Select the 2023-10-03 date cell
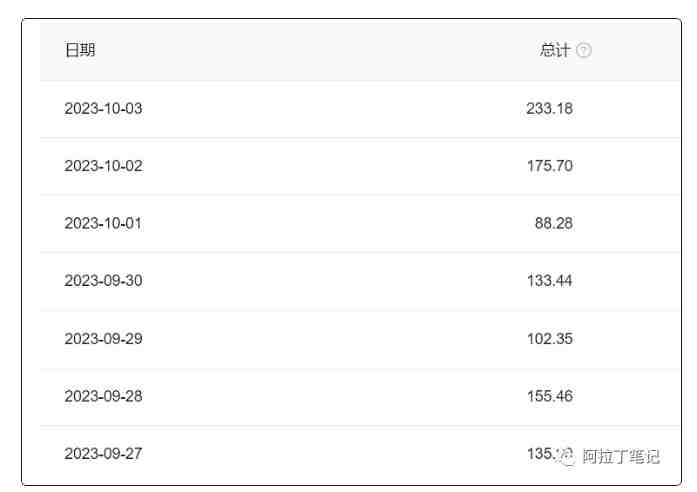Image resolution: width=697 pixels, height=492 pixels. tap(103, 108)
